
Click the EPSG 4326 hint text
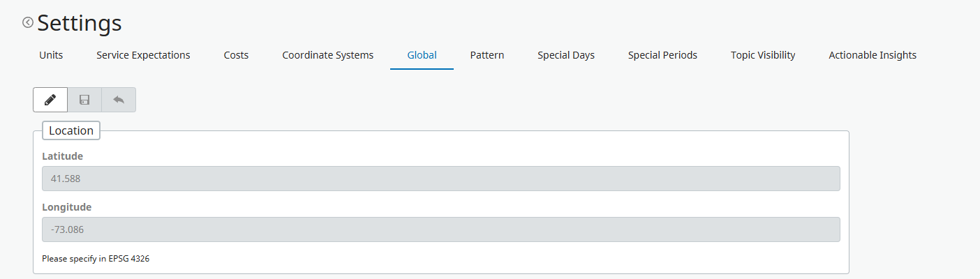[x=96, y=259]
